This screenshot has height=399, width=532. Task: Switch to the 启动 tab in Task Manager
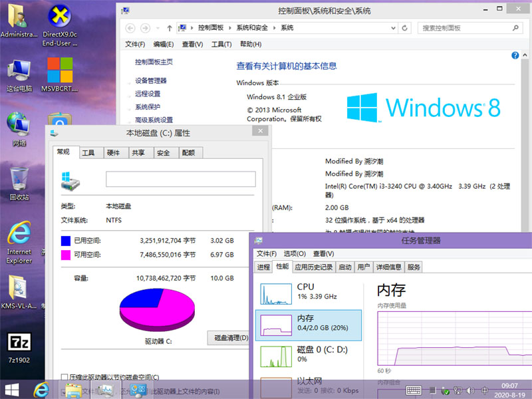click(344, 267)
